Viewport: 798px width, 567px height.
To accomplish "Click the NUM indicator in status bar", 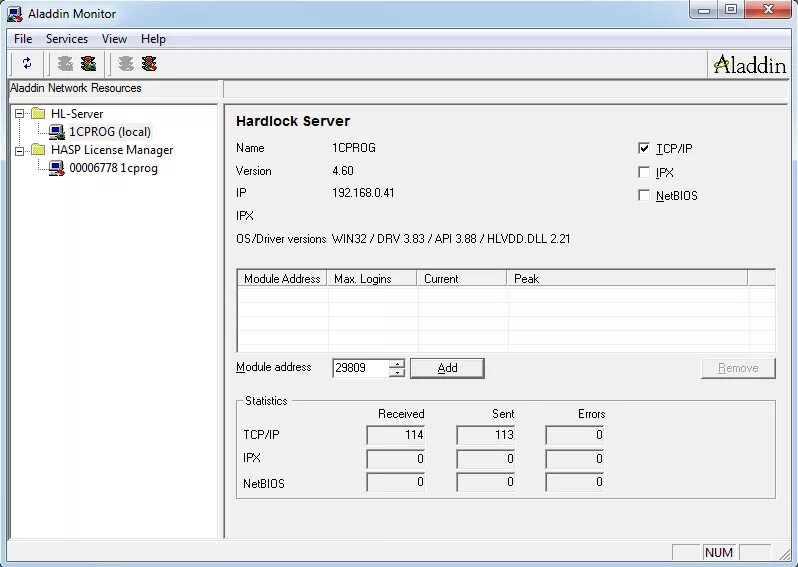I will [719, 552].
